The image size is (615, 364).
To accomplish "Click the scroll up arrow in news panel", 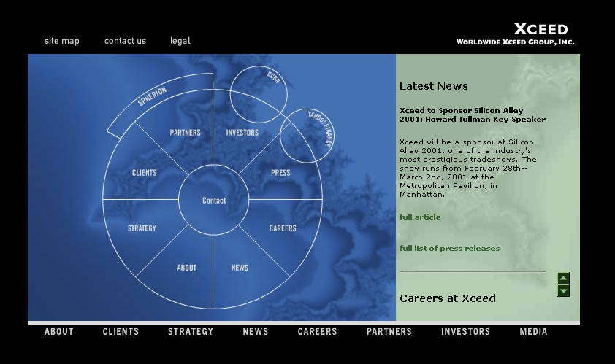I will coord(563,279).
